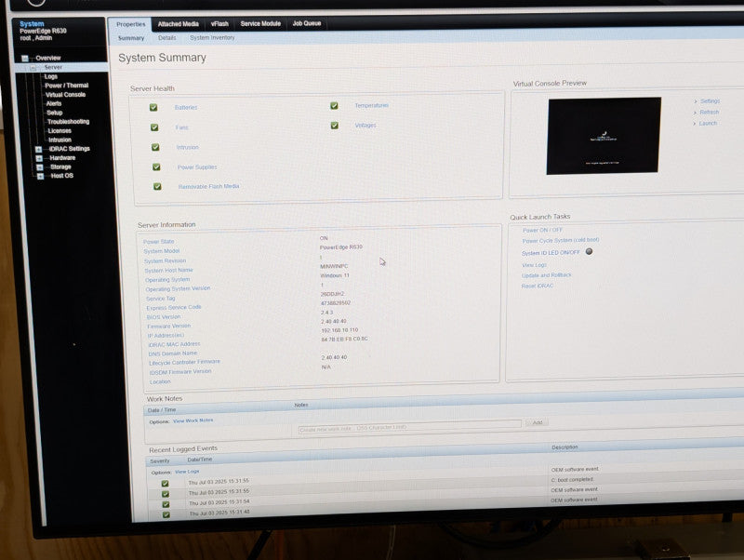Launch the Virtual Console

point(708,124)
